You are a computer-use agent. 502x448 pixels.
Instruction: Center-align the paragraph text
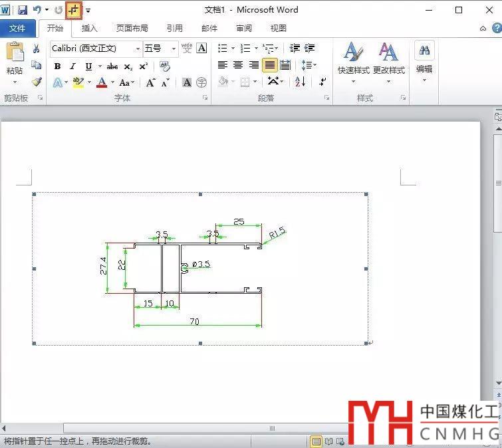coord(238,65)
